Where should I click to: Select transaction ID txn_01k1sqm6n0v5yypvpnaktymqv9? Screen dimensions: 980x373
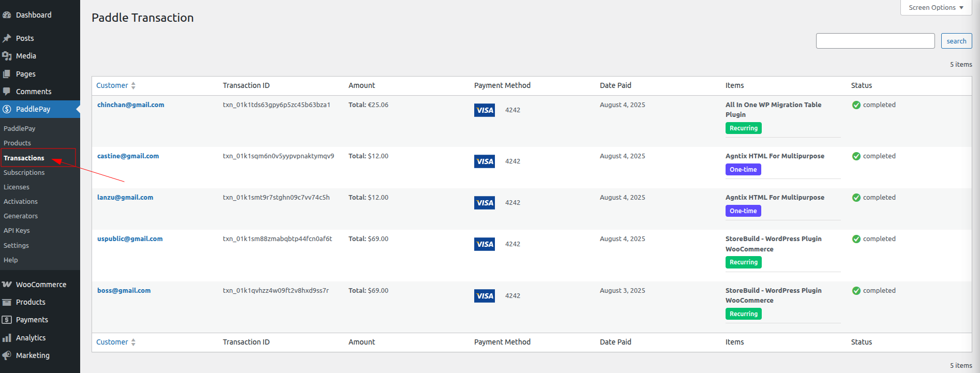[278, 156]
